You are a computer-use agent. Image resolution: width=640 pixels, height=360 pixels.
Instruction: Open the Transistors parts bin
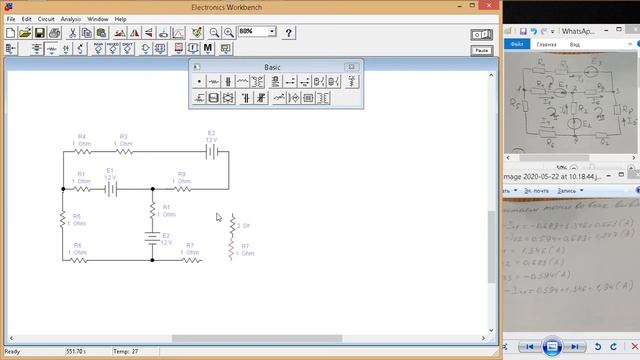point(80,49)
